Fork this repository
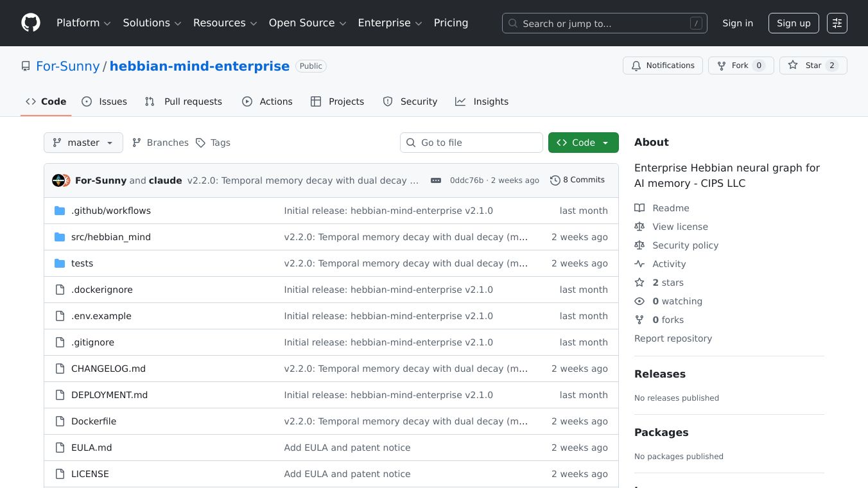 pyautogui.click(x=740, y=65)
